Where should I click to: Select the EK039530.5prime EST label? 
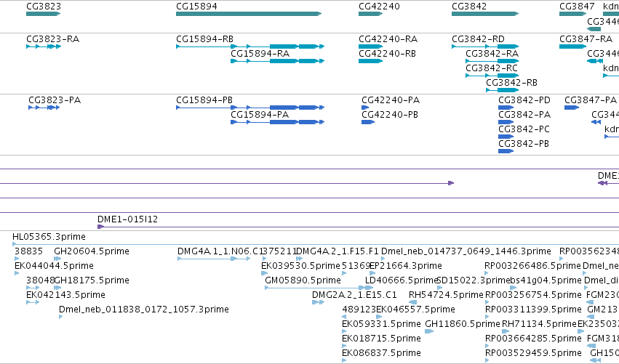[x=301, y=266]
